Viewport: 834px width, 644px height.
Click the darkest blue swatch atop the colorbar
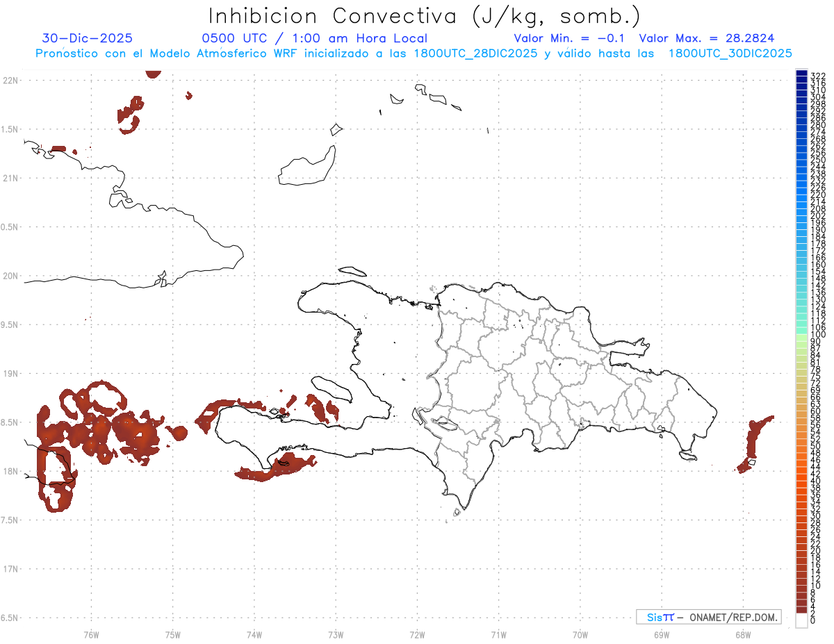801,73
